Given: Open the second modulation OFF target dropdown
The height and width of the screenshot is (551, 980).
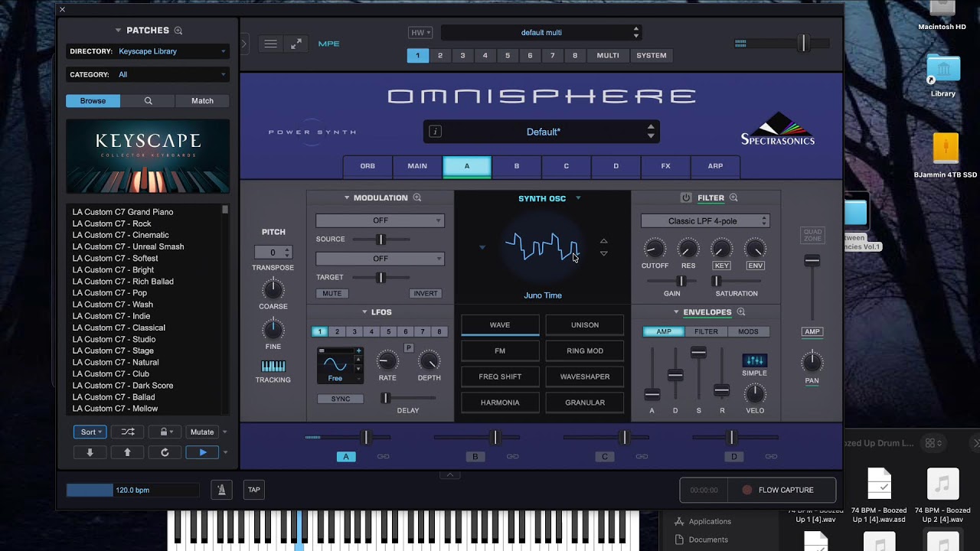Looking at the screenshot, I should click(380, 259).
